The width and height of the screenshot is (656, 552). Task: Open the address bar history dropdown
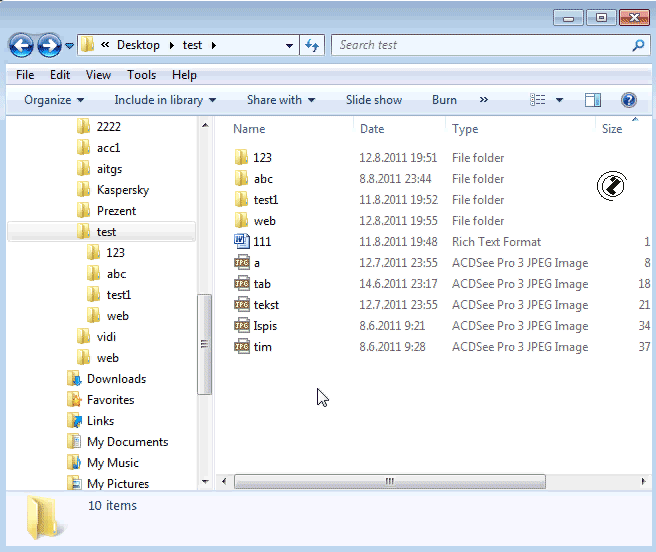pos(289,45)
